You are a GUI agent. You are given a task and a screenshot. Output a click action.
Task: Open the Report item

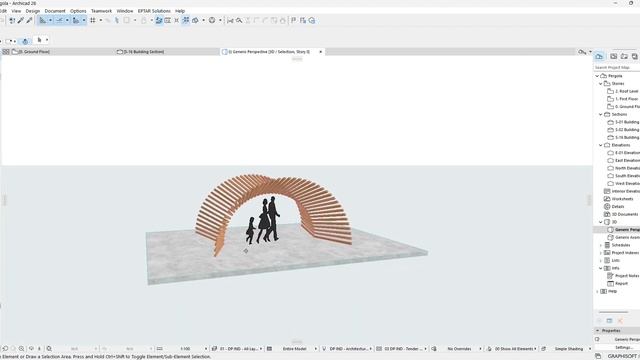(618, 284)
